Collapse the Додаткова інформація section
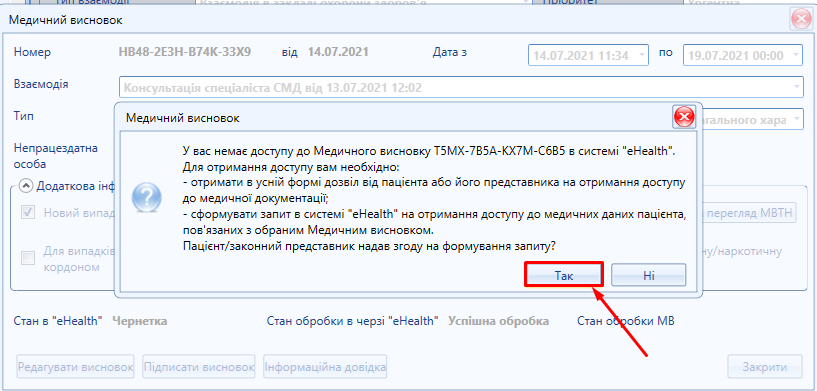The height and width of the screenshot is (391, 817). coord(25,186)
